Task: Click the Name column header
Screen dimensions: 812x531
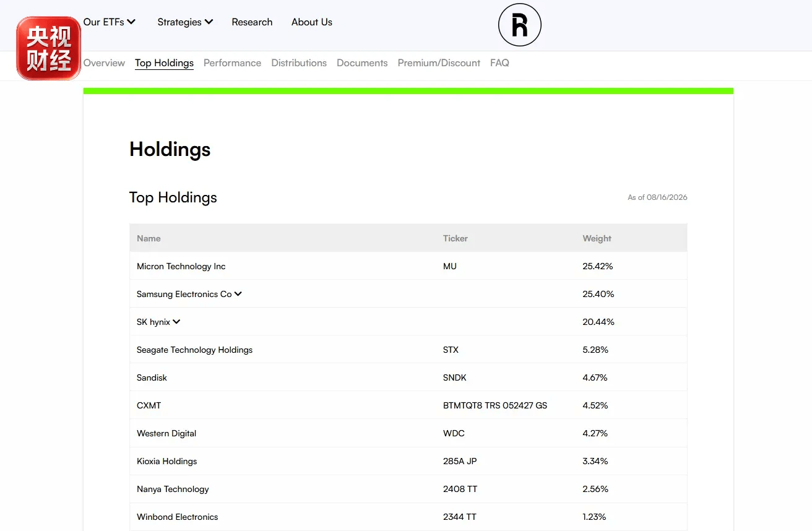Action: point(149,238)
